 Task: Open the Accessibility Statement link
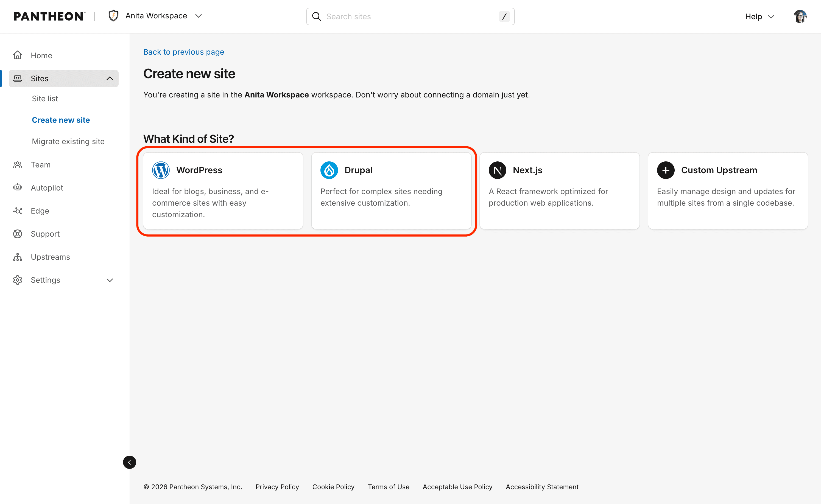point(542,487)
